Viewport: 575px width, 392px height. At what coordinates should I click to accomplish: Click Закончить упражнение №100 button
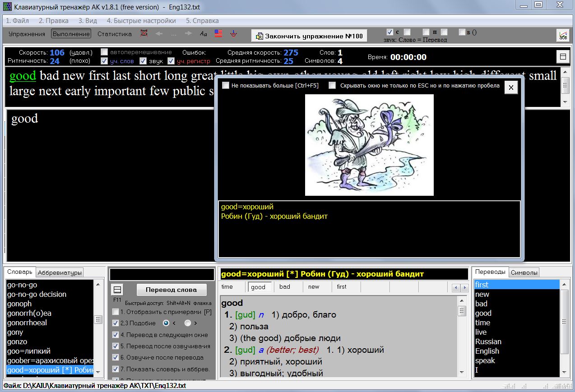tap(309, 36)
